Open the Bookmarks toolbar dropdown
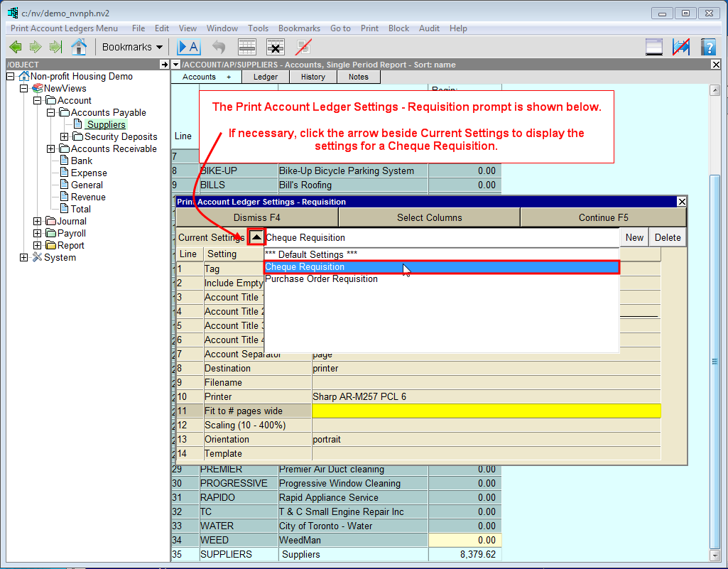 coord(132,47)
